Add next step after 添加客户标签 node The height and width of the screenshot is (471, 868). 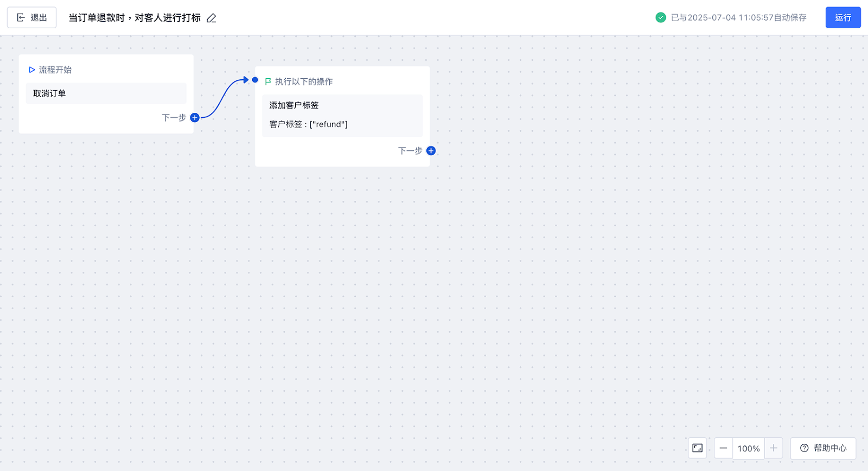(431, 151)
